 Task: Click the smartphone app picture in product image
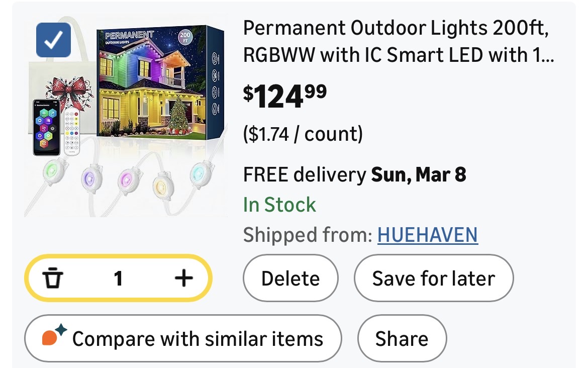pos(47,127)
